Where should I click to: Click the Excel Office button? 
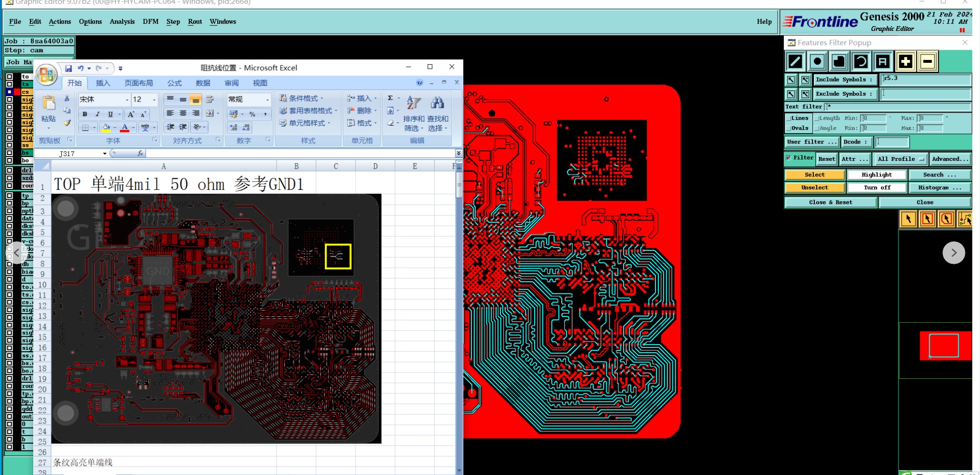click(x=47, y=74)
